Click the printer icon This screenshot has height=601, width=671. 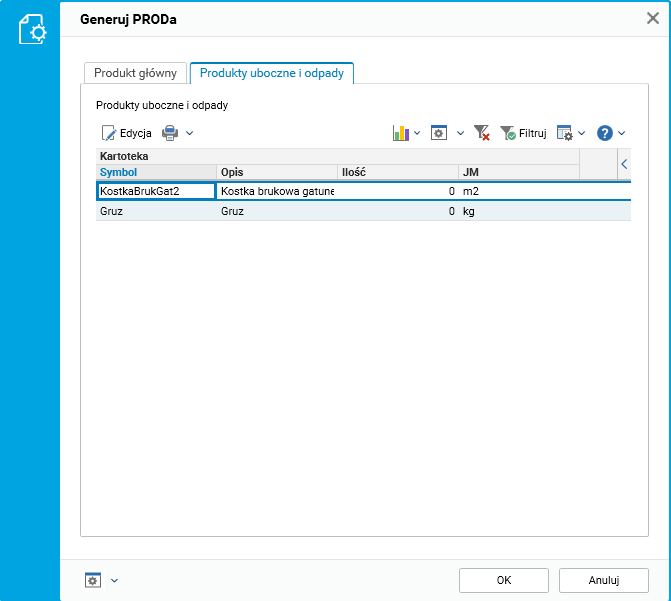[x=170, y=133]
